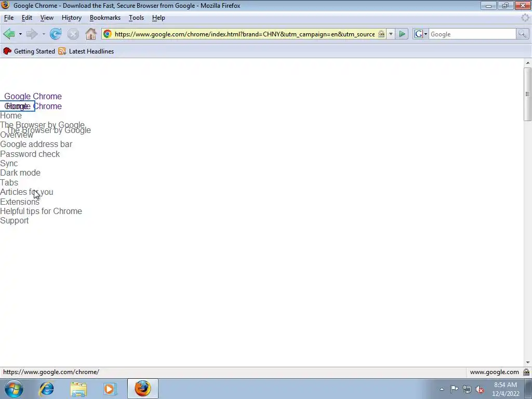This screenshot has height=399, width=532.
Task: Open the Helpful tips for Chrome link
Action: click(41, 211)
